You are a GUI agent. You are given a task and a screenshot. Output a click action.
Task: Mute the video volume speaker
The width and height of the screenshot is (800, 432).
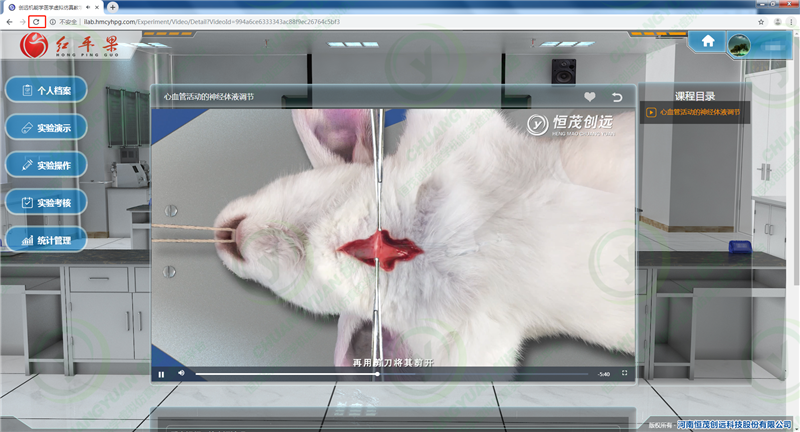[181, 373]
